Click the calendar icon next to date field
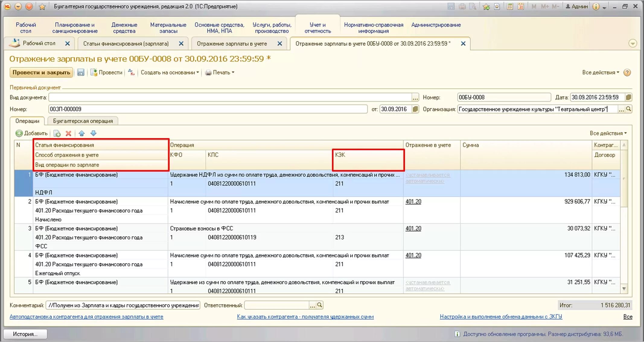Image resolution: width=644 pixels, height=342 pixels. click(x=631, y=98)
